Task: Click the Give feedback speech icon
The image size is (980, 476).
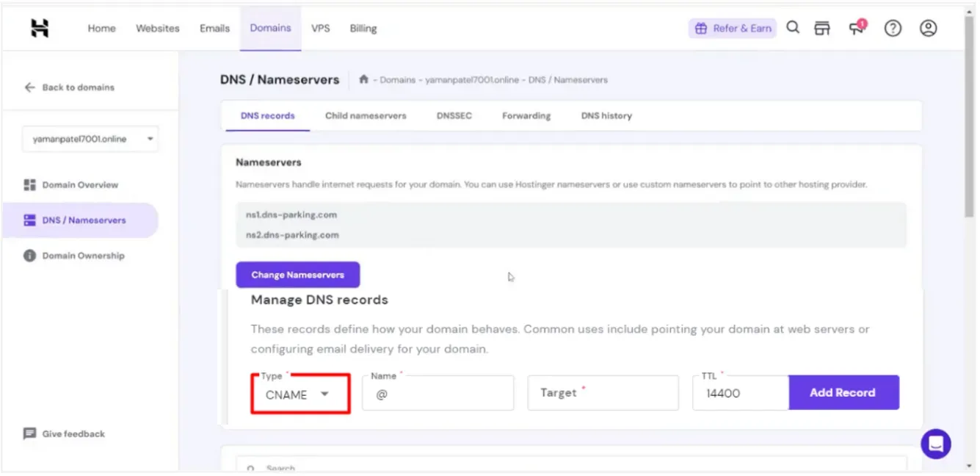Action: 30,433
